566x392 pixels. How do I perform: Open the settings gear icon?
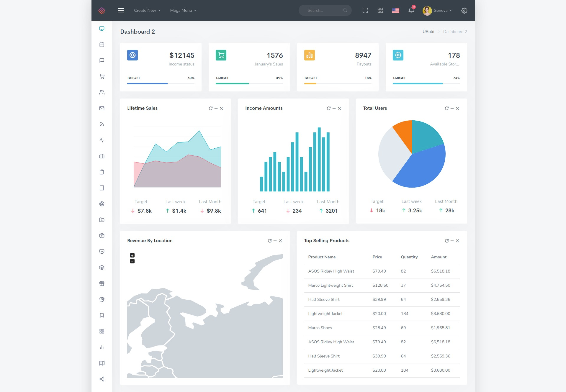click(x=464, y=11)
